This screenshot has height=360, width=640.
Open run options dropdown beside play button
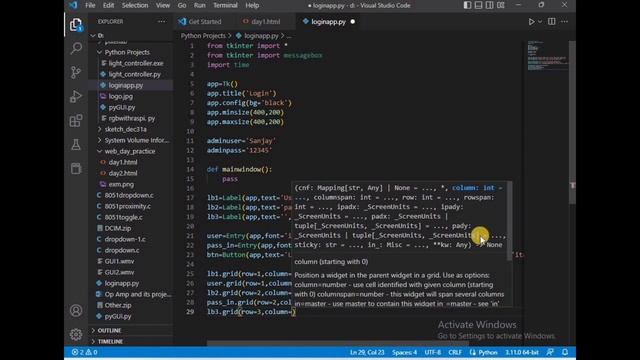(540, 22)
